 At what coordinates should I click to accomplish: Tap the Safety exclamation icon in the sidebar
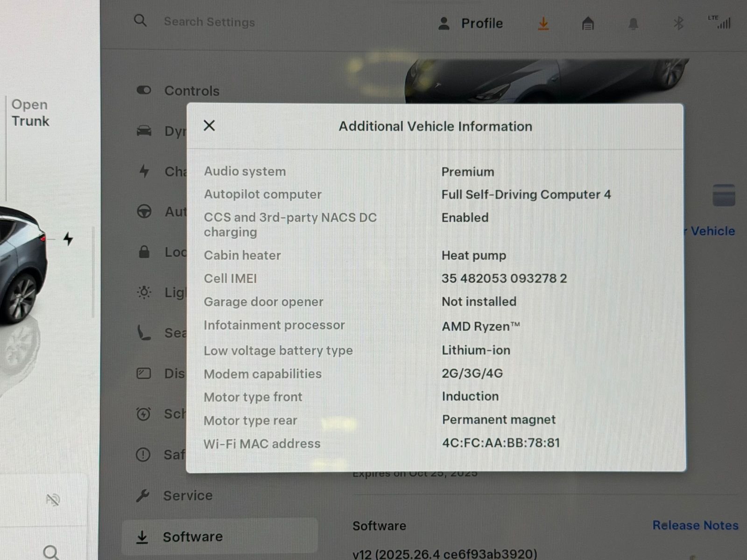tap(143, 454)
